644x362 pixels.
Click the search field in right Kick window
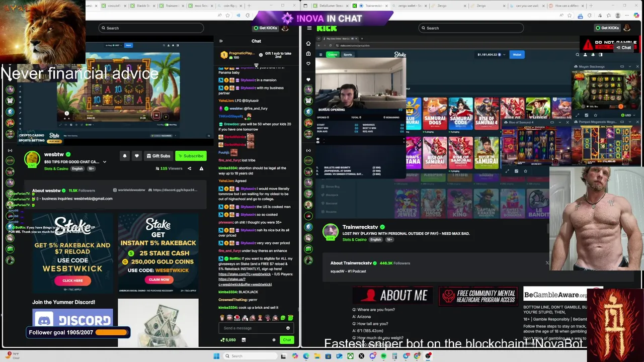pyautogui.click(x=471, y=28)
